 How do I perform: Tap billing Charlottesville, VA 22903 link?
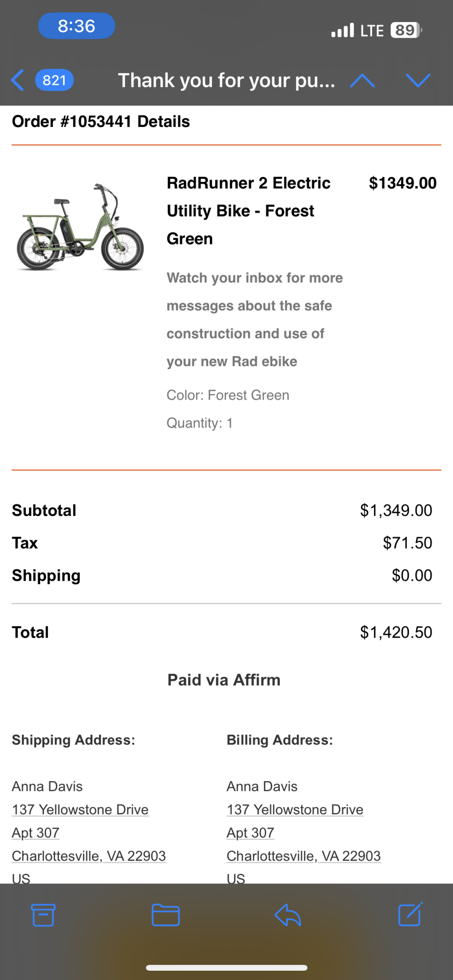(303, 856)
